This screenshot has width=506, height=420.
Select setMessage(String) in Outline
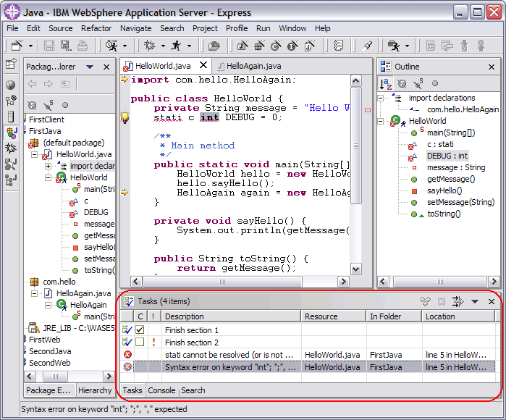[460, 203]
